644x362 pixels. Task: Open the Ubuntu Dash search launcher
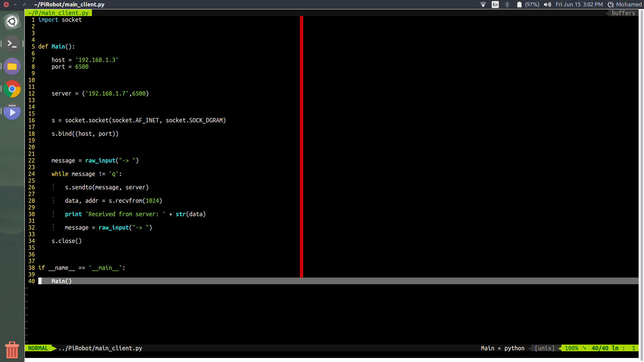tap(12, 22)
